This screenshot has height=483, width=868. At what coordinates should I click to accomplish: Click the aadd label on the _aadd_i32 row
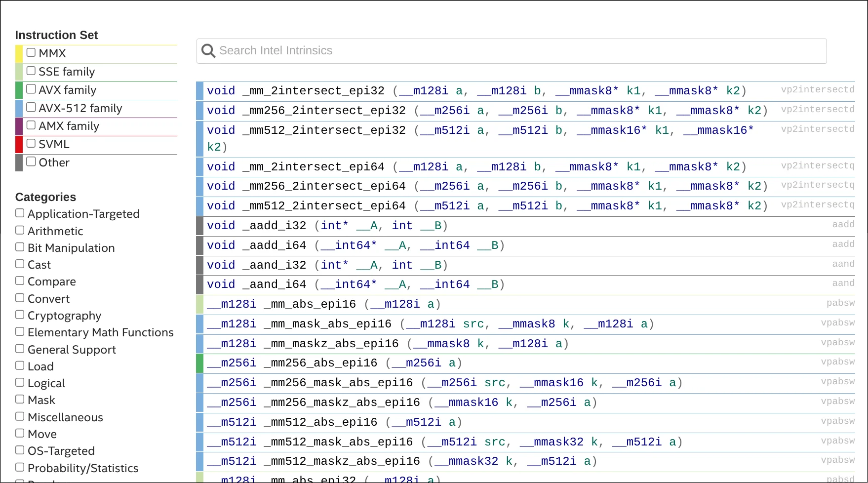[843, 224]
